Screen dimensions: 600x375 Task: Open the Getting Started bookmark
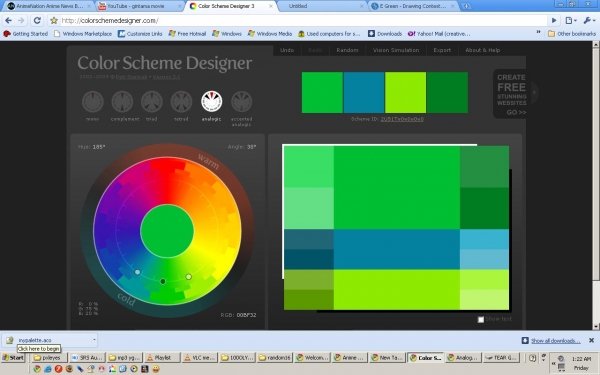(26, 34)
